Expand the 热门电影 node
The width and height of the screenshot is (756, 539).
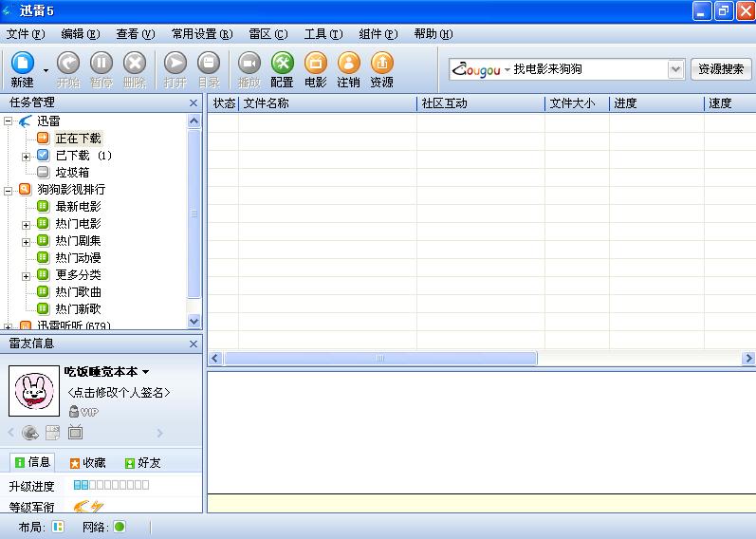coord(26,225)
